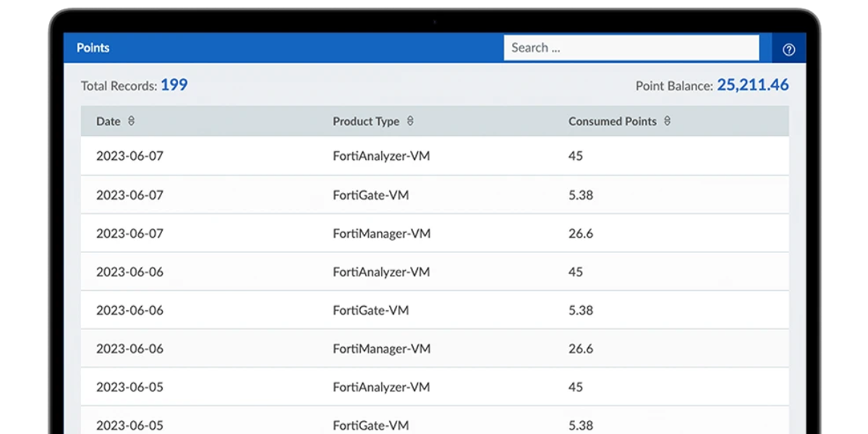Image resolution: width=868 pixels, height=434 pixels.
Task: Sort by Product Type column arrows
Action: [410, 121]
